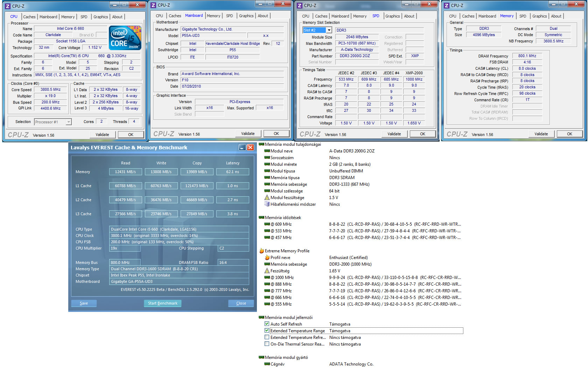Close the EVEREST benchmark window with X

(250, 148)
